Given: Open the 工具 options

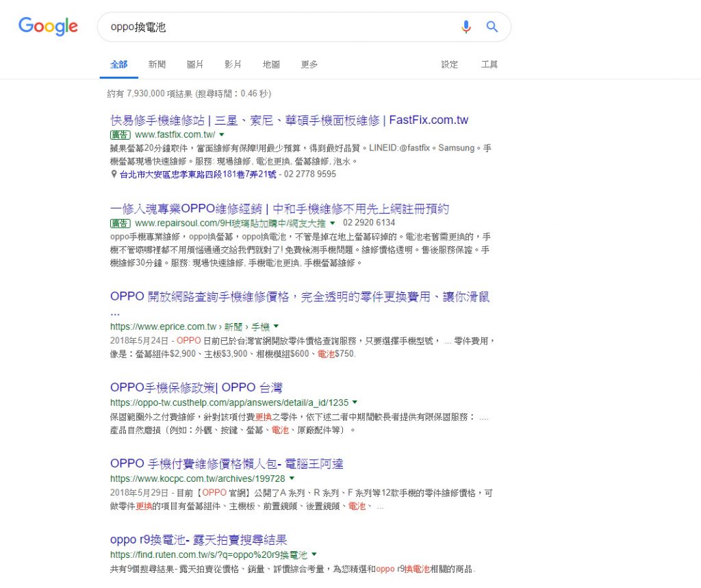Looking at the screenshot, I should pyautogui.click(x=489, y=64).
